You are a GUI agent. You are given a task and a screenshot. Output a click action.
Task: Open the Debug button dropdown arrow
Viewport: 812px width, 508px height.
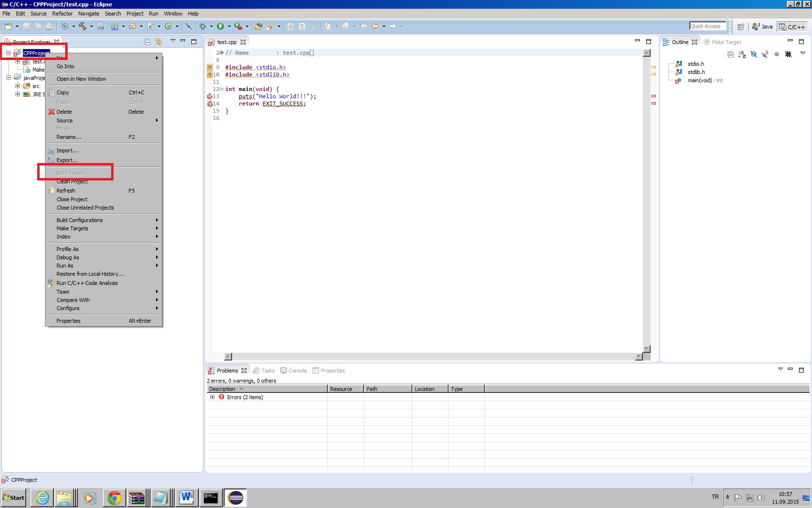pyautogui.click(x=211, y=26)
